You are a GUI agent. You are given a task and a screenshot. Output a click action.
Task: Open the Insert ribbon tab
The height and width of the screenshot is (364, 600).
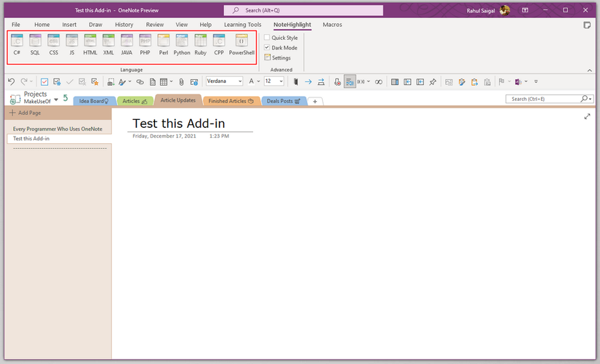69,25
